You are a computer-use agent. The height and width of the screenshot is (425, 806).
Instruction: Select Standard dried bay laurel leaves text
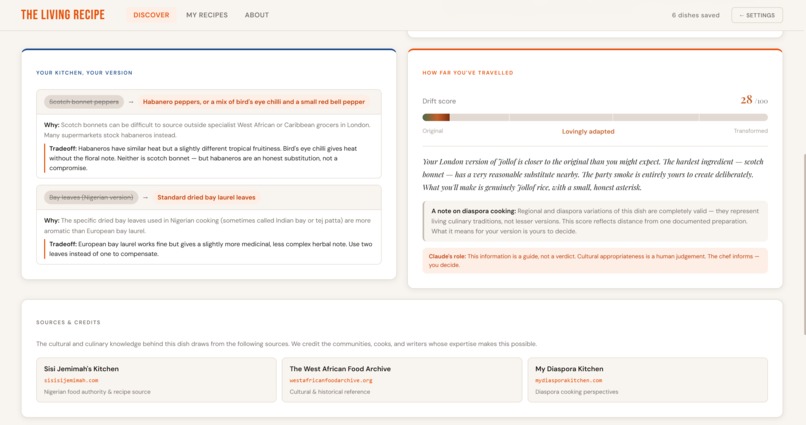(206, 197)
